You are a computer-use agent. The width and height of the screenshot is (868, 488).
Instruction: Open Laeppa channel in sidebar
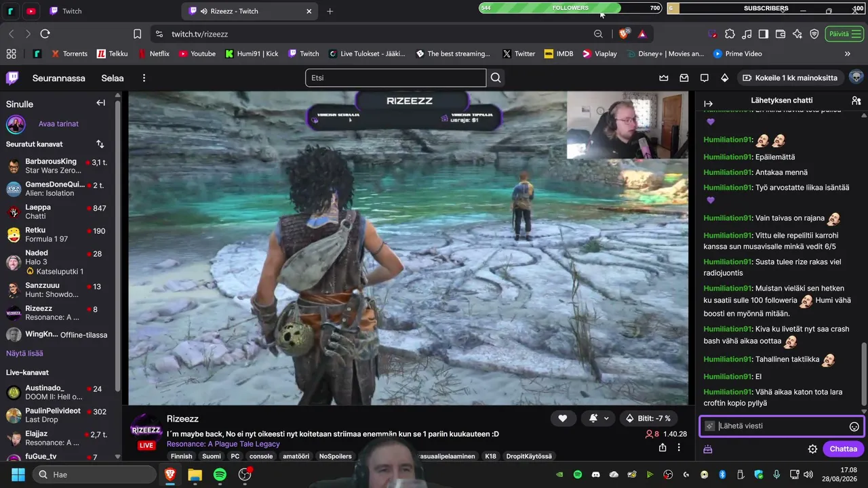click(59, 211)
